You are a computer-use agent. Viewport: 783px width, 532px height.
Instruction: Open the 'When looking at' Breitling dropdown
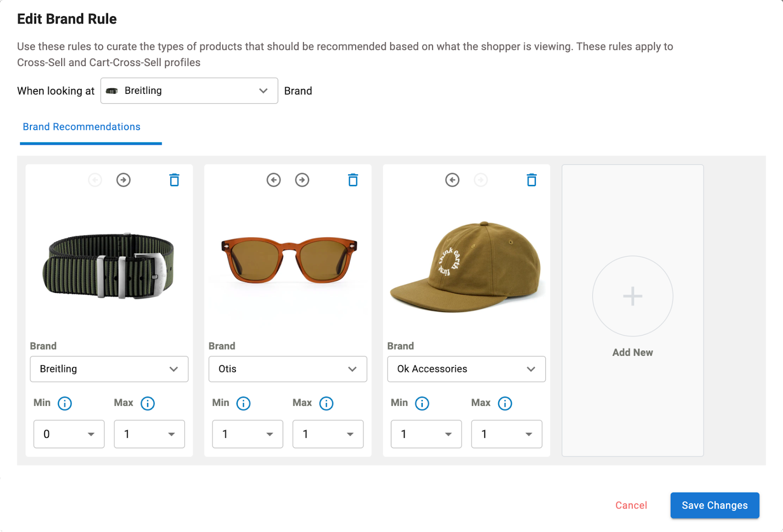tap(189, 91)
